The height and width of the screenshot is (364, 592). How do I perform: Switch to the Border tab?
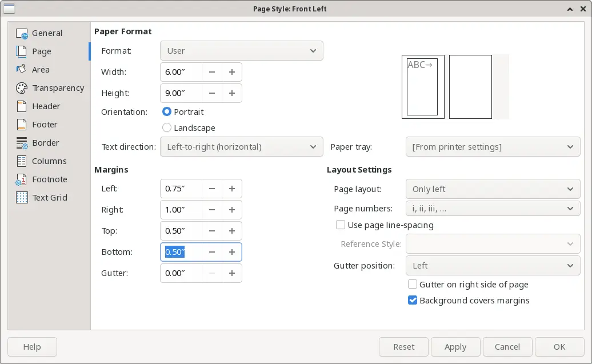click(x=49, y=143)
